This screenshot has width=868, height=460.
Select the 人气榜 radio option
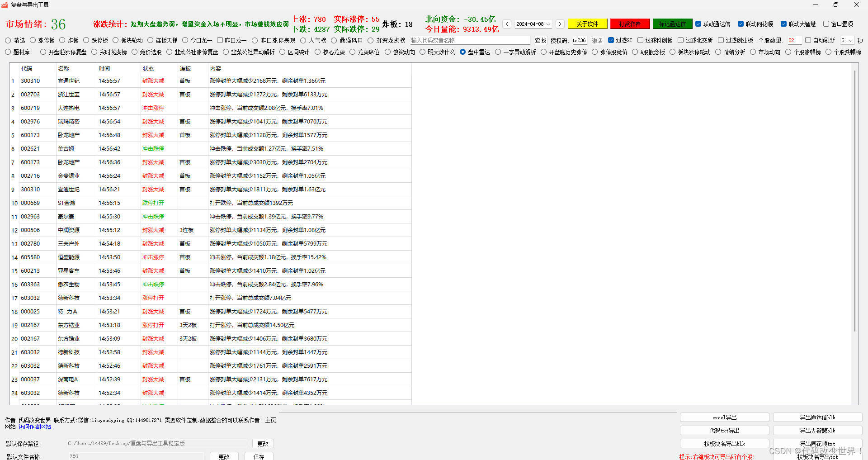pyautogui.click(x=303, y=40)
